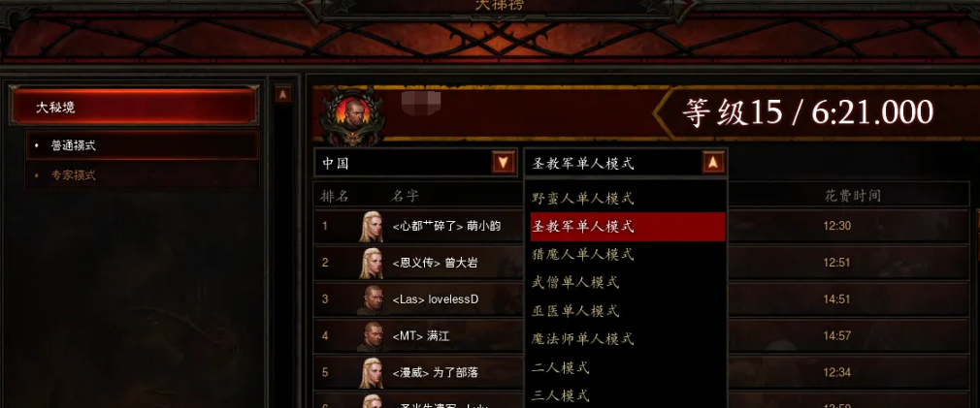This screenshot has height=408, width=980.
Task: Click the 排名 column header
Action: pyautogui.click(x=335, y=196)
